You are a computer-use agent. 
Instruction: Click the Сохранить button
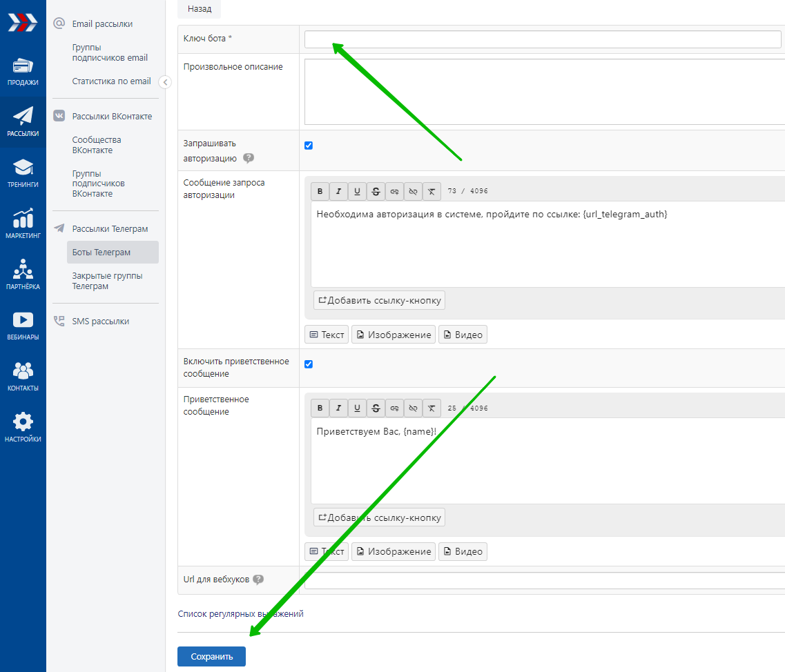(x=211, y=657)
